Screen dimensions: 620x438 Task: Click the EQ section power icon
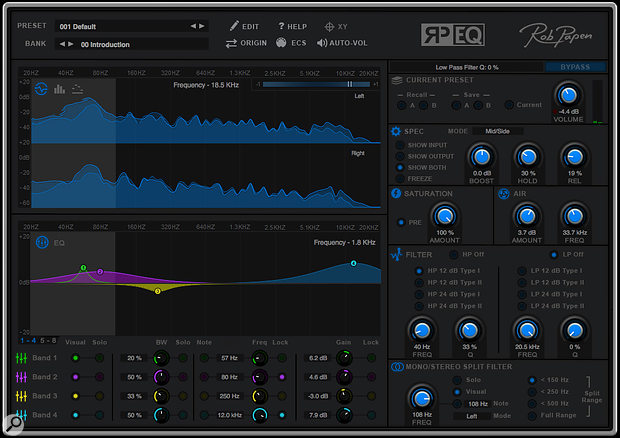point(42,242)
